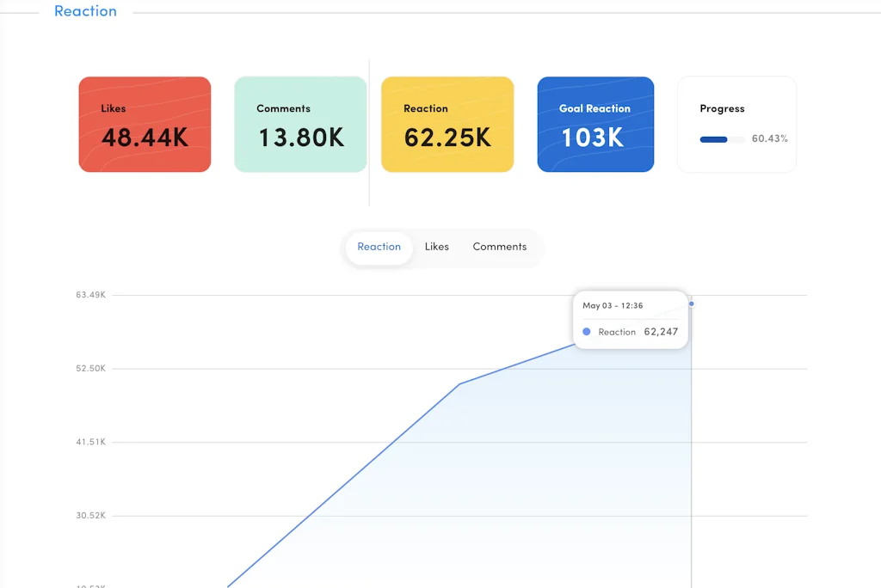The image size is (881, 588).
Task: Click the 63.49K axis label
Action: point(90,295)
